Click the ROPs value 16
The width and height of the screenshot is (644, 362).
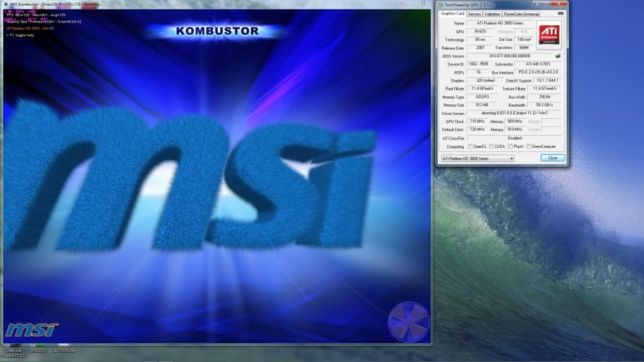tap(479, 72)
